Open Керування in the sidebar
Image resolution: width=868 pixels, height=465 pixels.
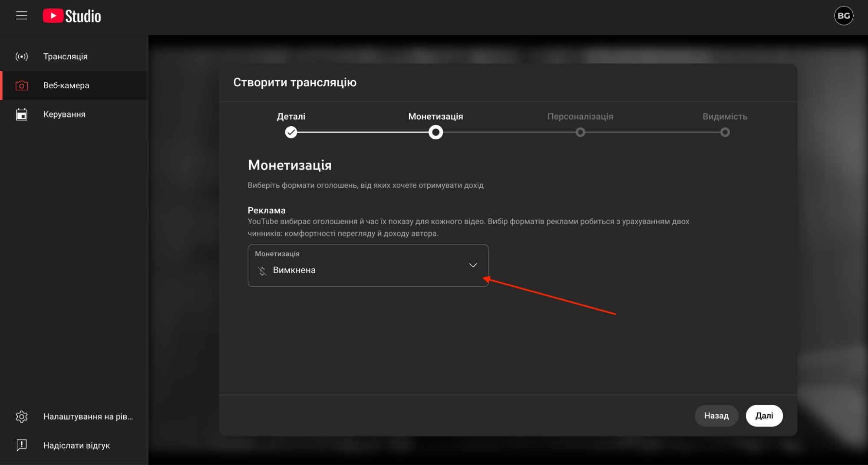tap(64, 115)
